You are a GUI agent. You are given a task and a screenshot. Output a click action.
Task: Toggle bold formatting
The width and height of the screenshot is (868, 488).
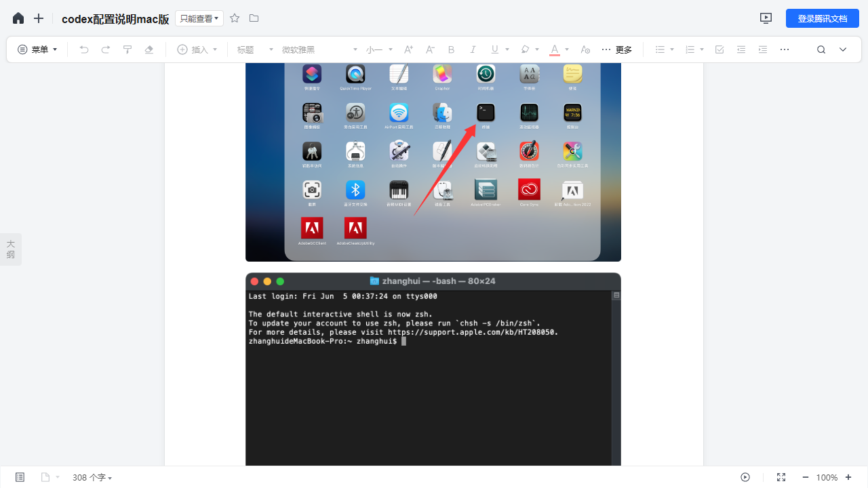click(x=452, y=49)
